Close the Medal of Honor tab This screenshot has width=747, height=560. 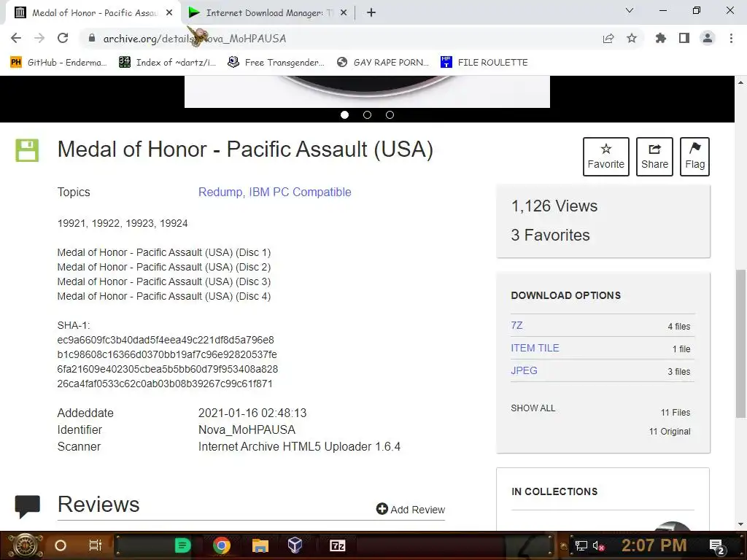[169, 13]
